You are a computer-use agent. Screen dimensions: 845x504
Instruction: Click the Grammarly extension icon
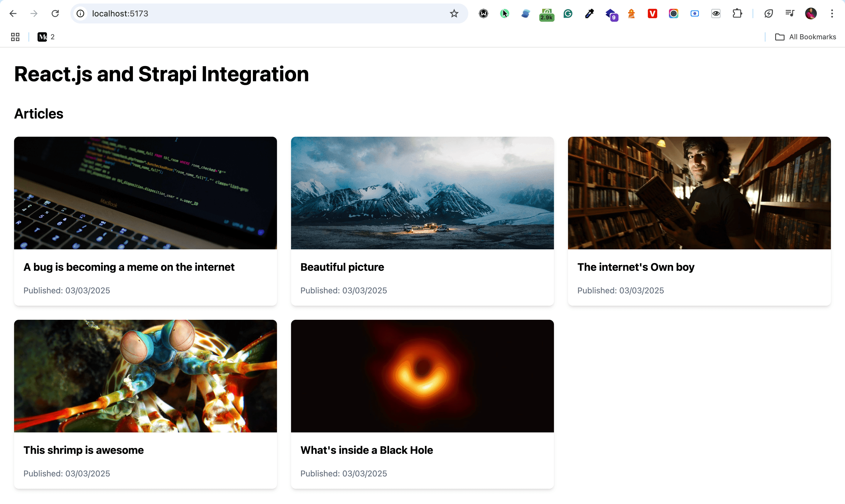(x=568, y=13)
